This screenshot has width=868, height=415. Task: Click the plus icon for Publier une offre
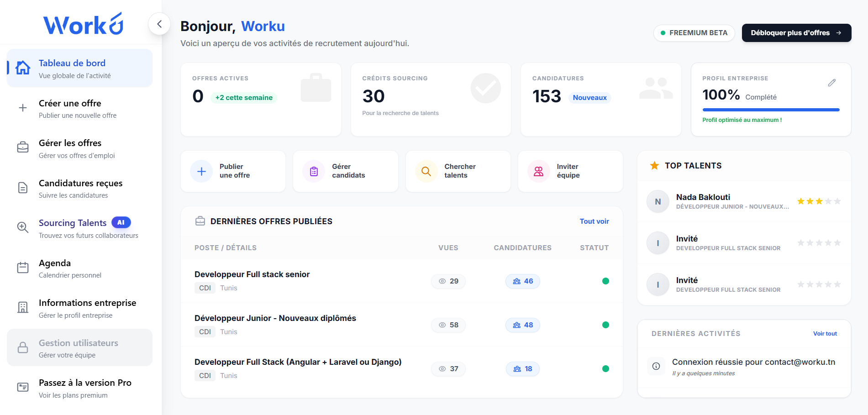[x=201, y=171]
